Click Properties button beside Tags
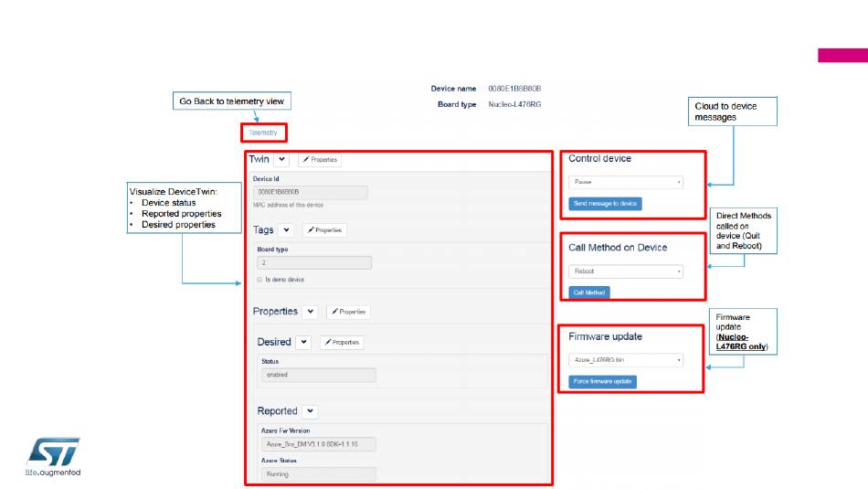868x489 pixels. pos(324,229)
